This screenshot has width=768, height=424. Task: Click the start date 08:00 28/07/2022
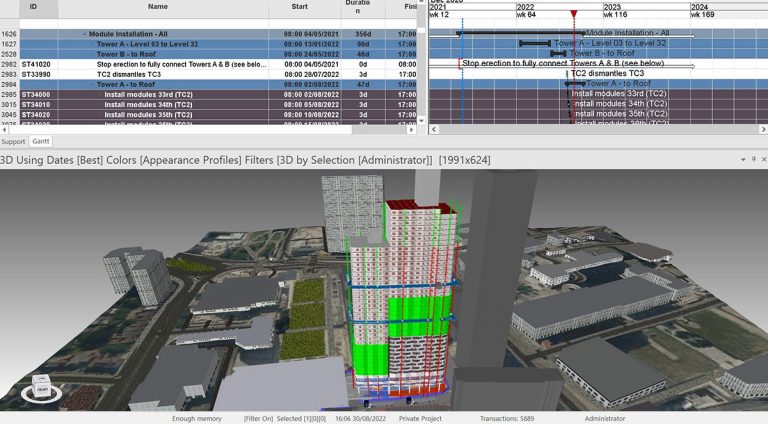pos(312,74)
